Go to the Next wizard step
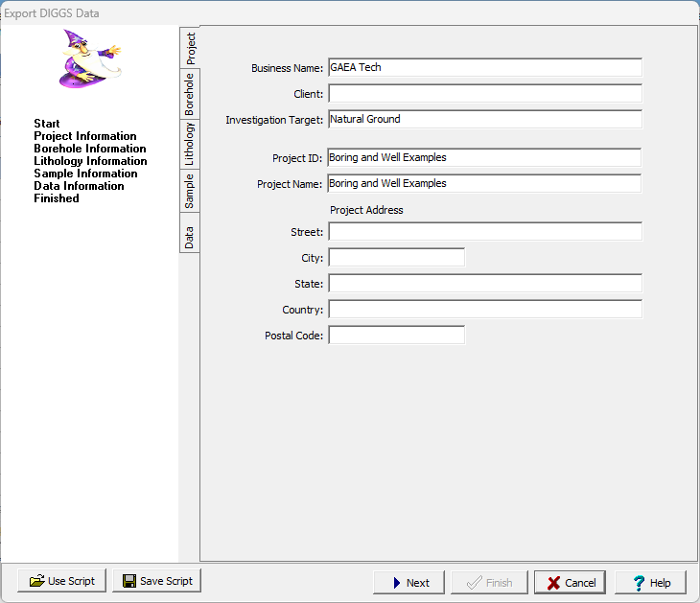 (x=408, y=582)
